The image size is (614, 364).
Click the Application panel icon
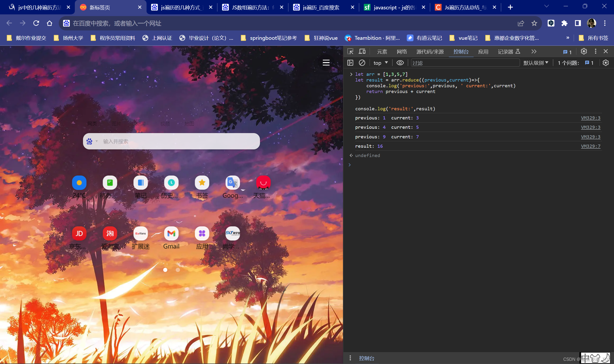click(482, 52)
